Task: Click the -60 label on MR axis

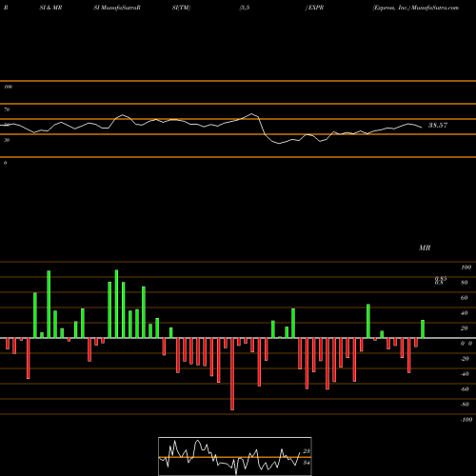Action: [465, 389]
